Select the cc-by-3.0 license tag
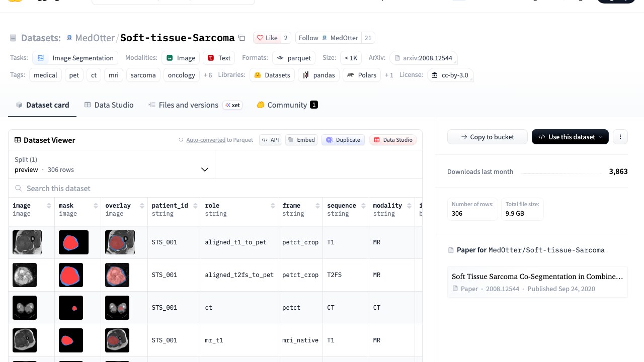The width and height of the screenshot is (644, 362). coord(450,75)
